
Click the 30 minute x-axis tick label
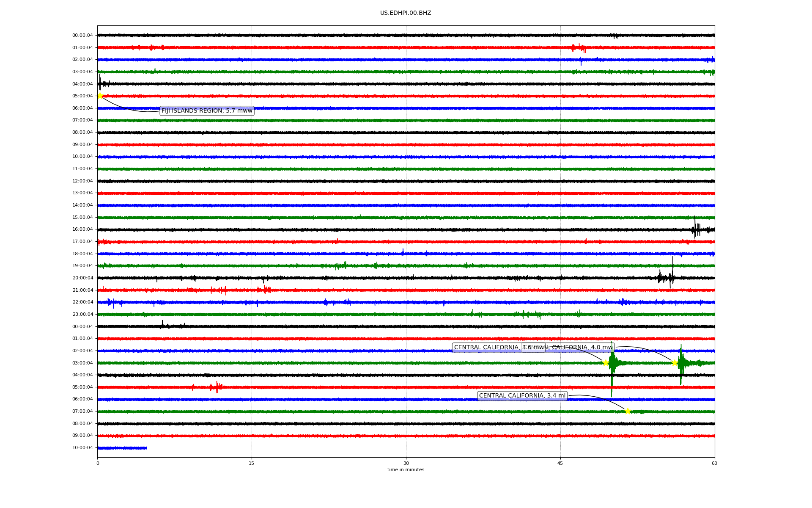(406, 463)
